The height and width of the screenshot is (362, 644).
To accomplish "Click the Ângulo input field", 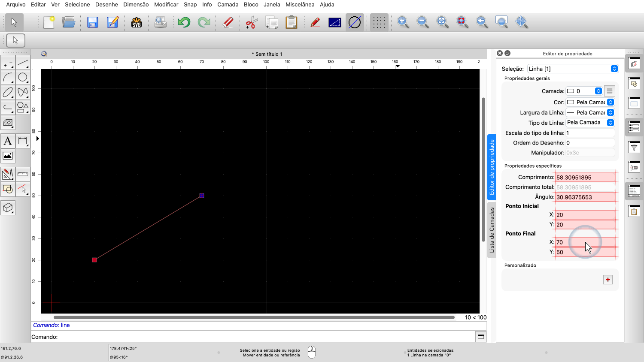I will pos(586,197).
